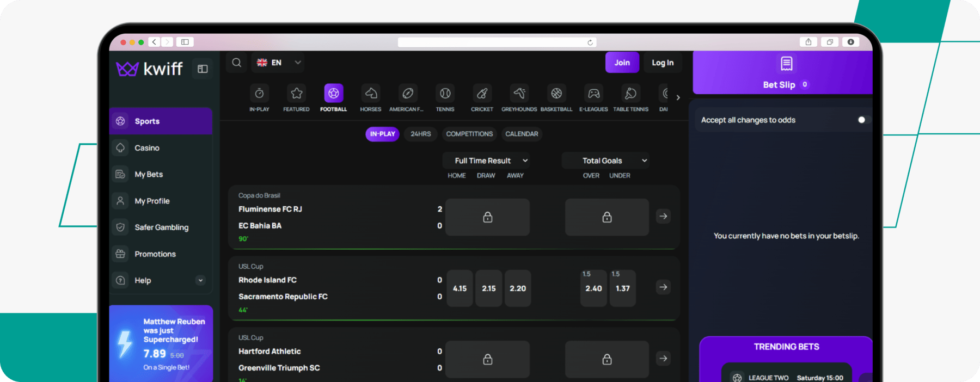Reload the page in address bar
Viewport: 980px width, 382px height.
click(x=590, y=42)
